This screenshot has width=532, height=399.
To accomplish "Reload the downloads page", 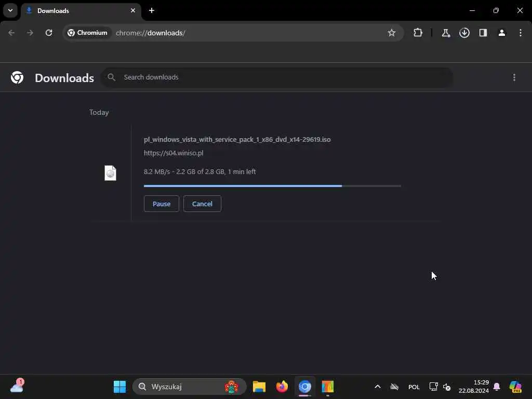I will pyautogui.click(x=49, y=33).
